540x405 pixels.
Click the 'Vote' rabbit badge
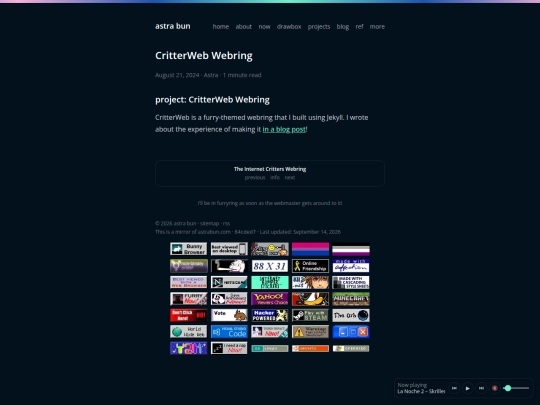pyautogui.click(x=229, y=315)
